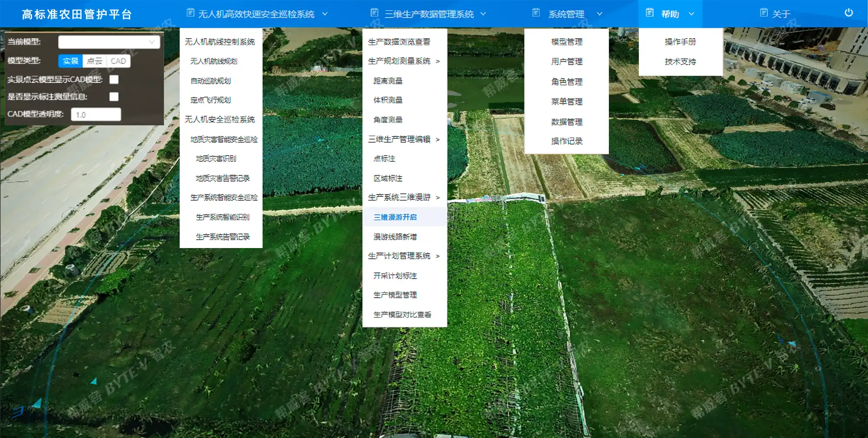Enable 实景点云模型显示CAD模型 checkbox

[x=114, y=79]
